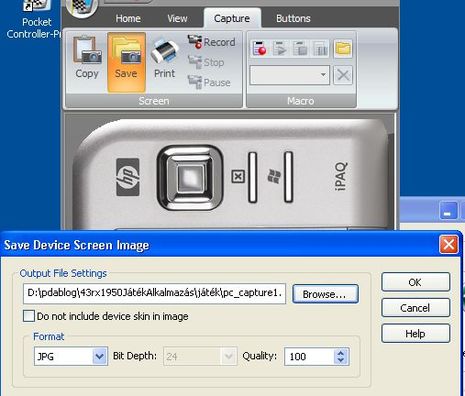Click the OK button
Viewport: 465px width, 396px height.
[415, 282]
